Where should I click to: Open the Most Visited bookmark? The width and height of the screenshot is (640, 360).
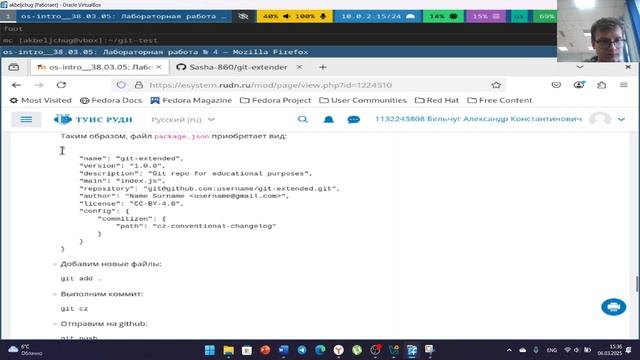tap(40, 100)
